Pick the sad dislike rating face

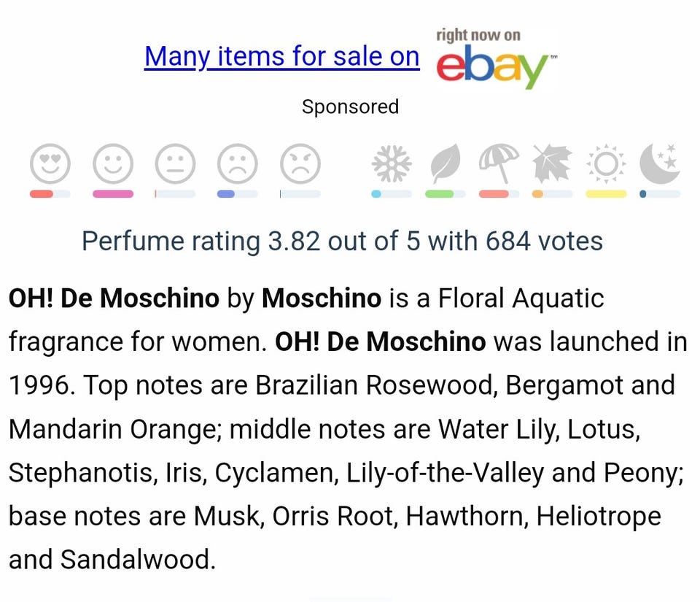pos(238,164)
